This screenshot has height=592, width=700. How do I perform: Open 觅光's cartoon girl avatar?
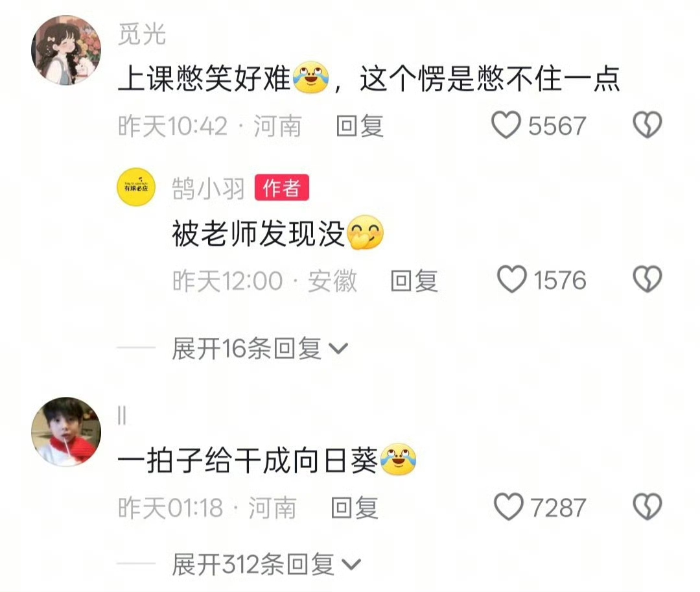pyautogui.click(x=66, y=50)
